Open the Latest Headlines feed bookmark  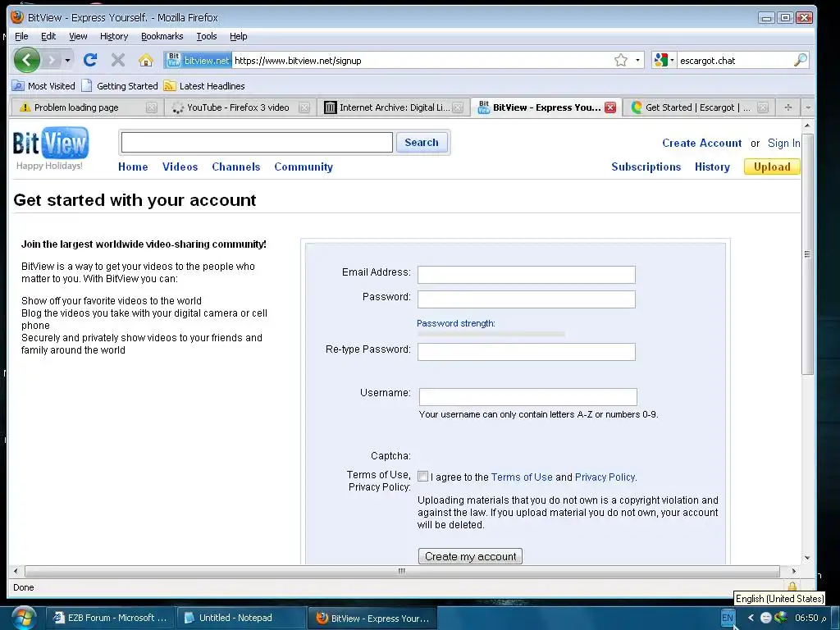204,85
